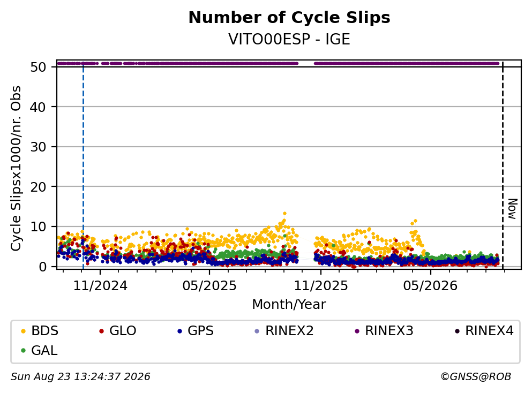
Task: Click the red GLO legend marker
Action: (101, 331)
